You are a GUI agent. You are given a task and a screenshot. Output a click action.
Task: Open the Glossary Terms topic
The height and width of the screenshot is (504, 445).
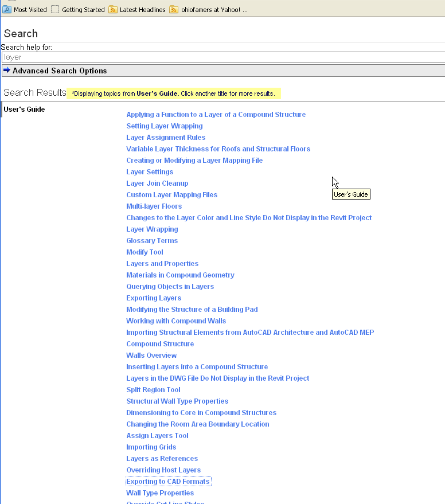point(152,241)
